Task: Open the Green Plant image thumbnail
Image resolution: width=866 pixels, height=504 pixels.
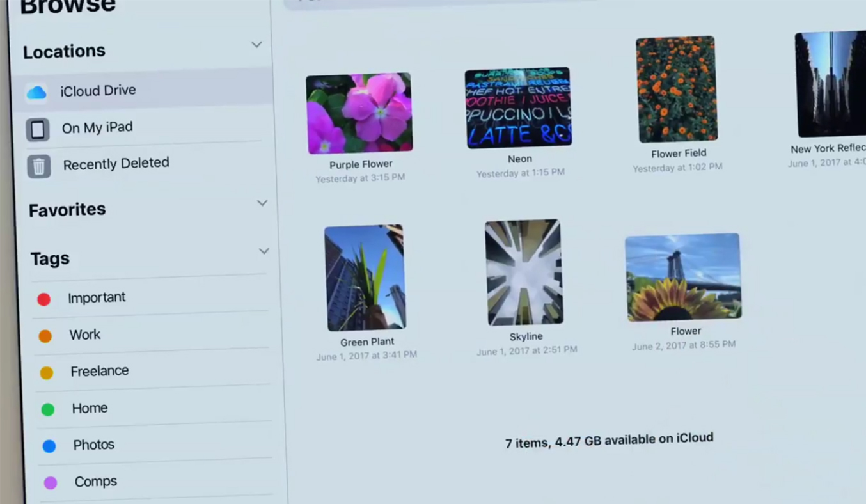Action: (365, 278)
